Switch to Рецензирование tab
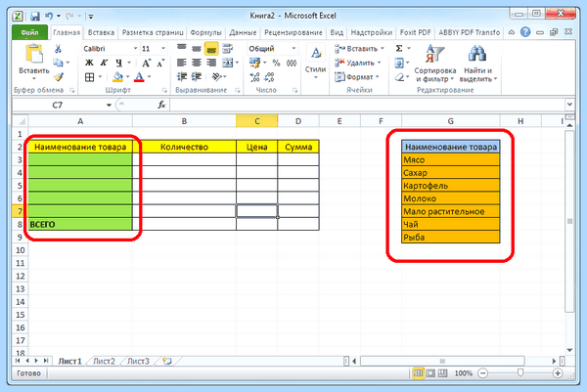The width and height of the screenshot is (587, 392). (x=293, y=32)
